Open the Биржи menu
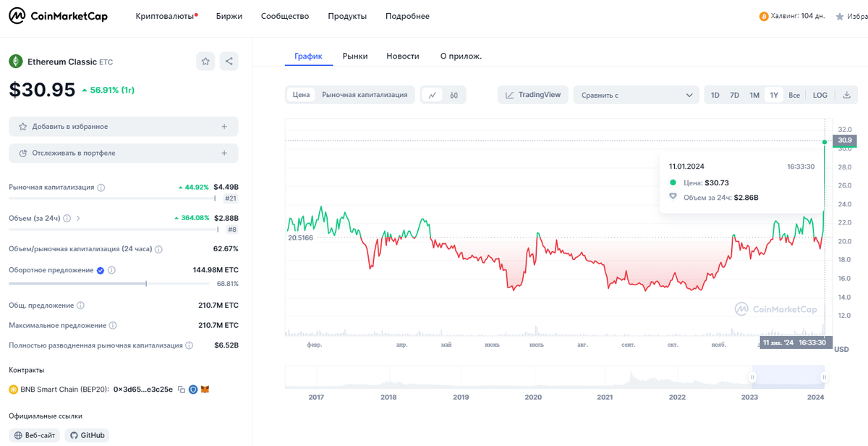868x446 pixels. pos(229,16)
